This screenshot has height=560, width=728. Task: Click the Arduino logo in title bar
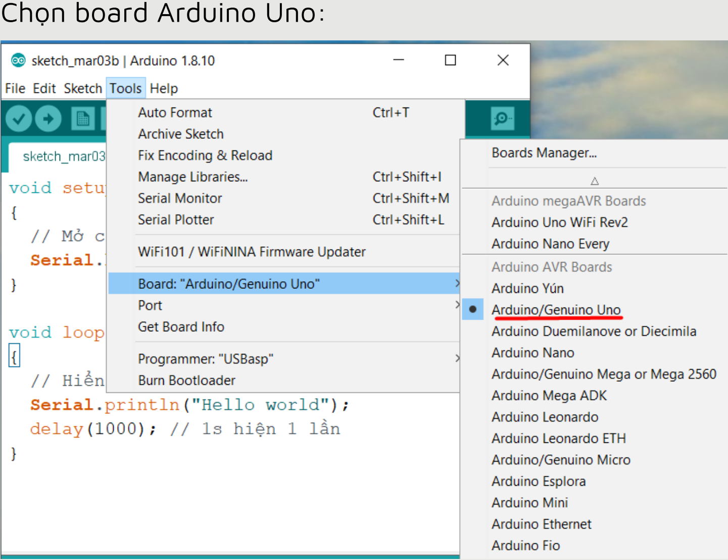pyautogui.click(x=18, y=61)
